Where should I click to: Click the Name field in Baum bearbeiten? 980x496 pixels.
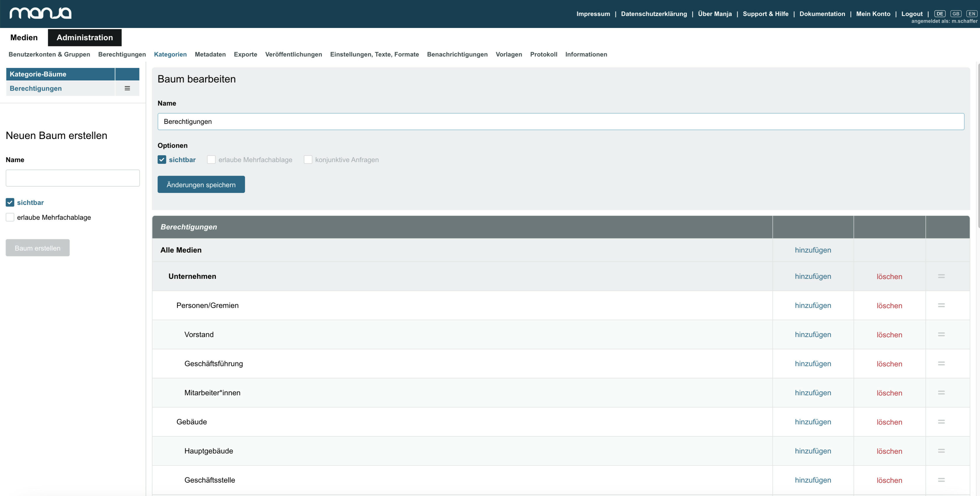pos(561,122)
